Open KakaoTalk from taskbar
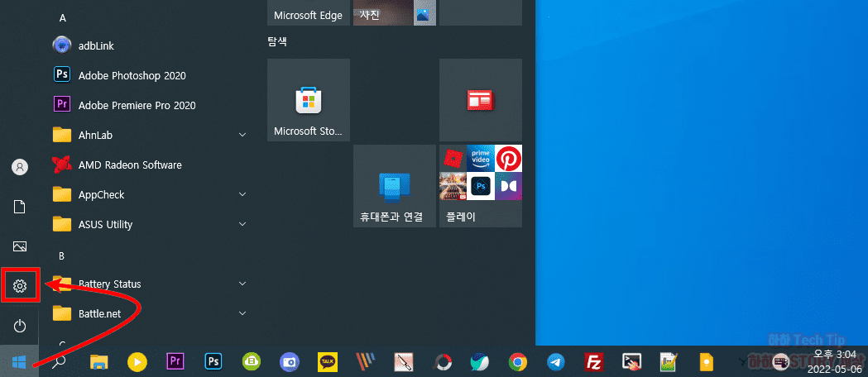 click(327, 362)
